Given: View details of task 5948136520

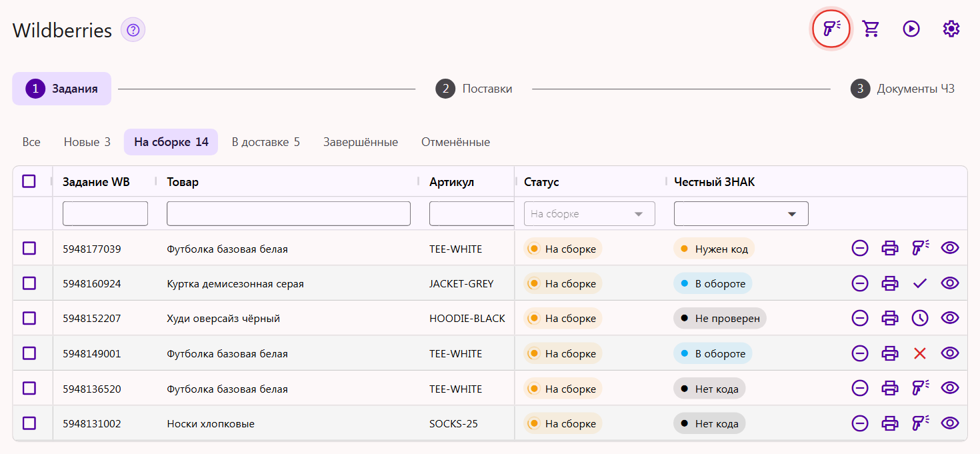Looking at the screenshot, I should pyautogui.click(x=950, y=388).
